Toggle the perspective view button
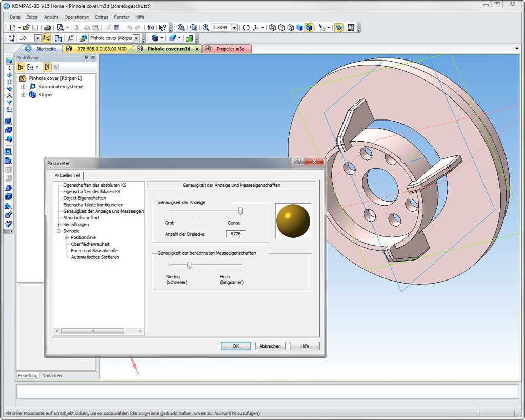Viewport: 525px width, 420px height. point(338,28)
